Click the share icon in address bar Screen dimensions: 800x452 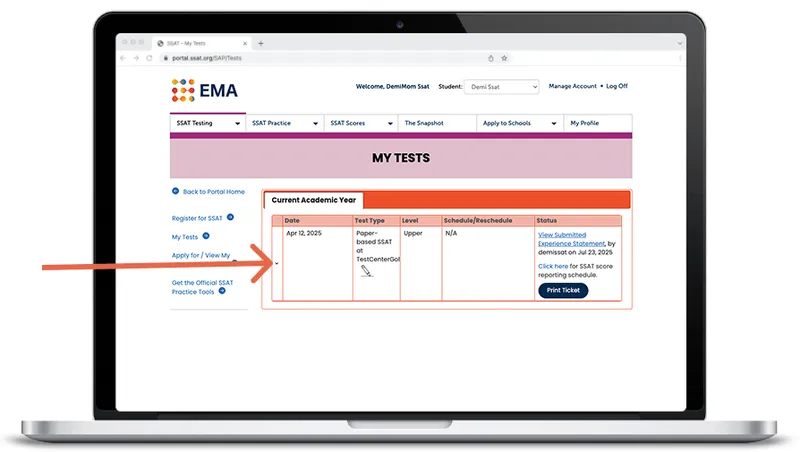491,58
